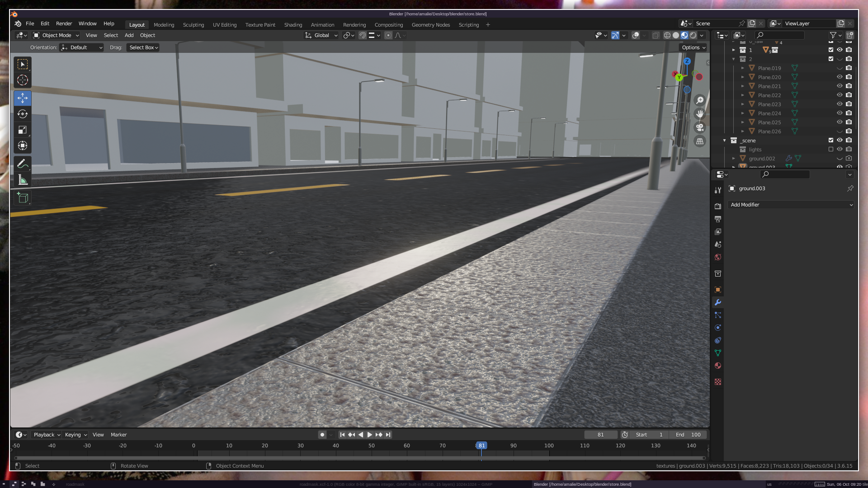This screenshot has width=868, height=488.
Task: Expand the Plane.023 tree item
Action: point(742,104)
